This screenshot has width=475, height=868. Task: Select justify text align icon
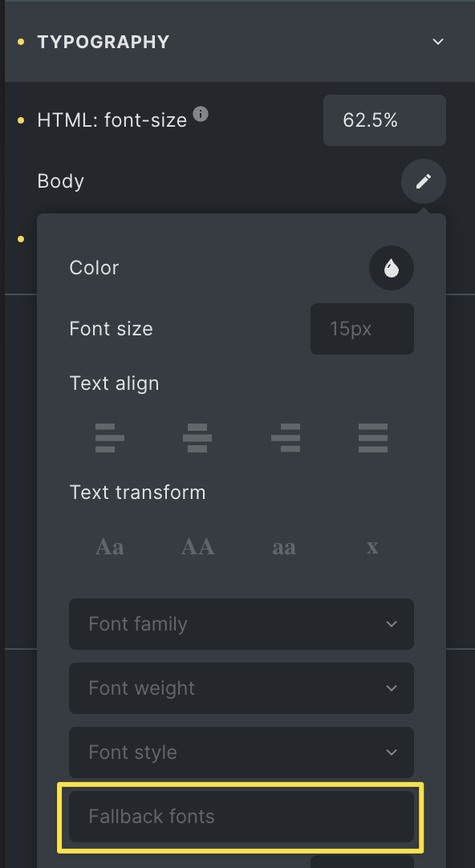[x=373, y=438]
